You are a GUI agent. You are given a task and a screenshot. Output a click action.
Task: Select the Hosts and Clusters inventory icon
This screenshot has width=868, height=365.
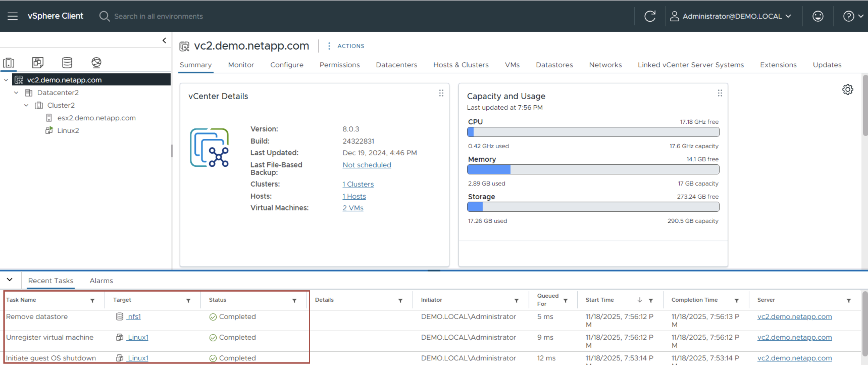pyautogui.click(x=9, y=63)
